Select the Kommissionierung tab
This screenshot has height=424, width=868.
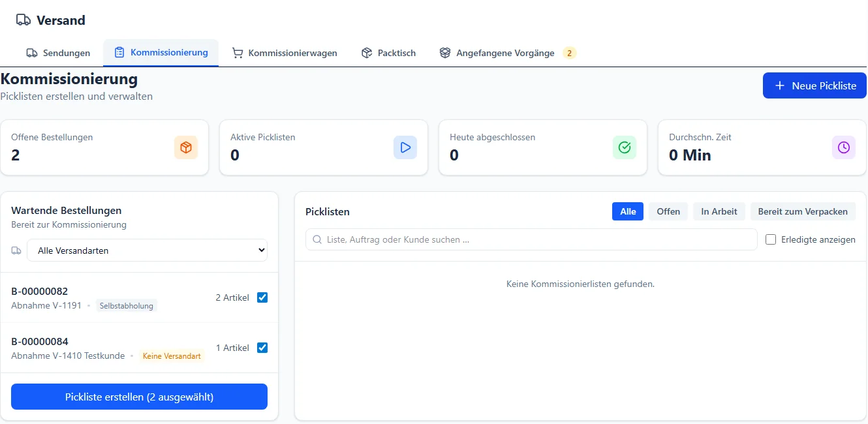click(161, 52)
